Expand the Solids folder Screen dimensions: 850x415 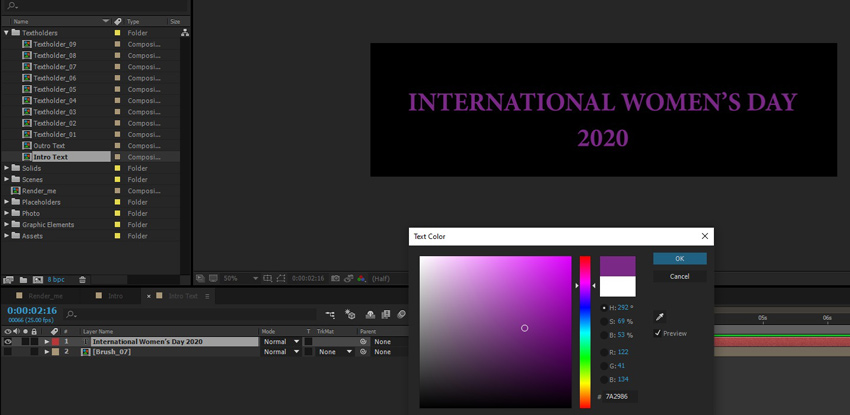coord(7,168)
